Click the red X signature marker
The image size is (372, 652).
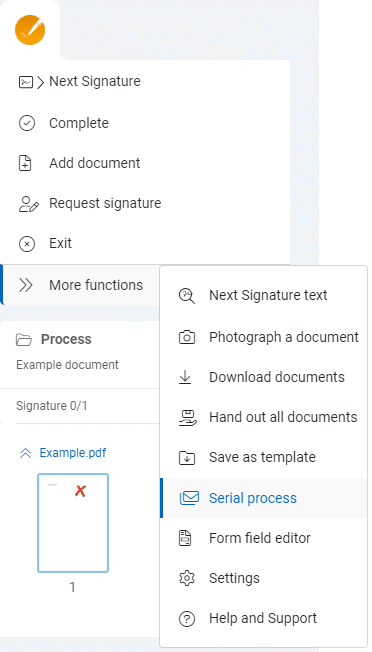80,491
